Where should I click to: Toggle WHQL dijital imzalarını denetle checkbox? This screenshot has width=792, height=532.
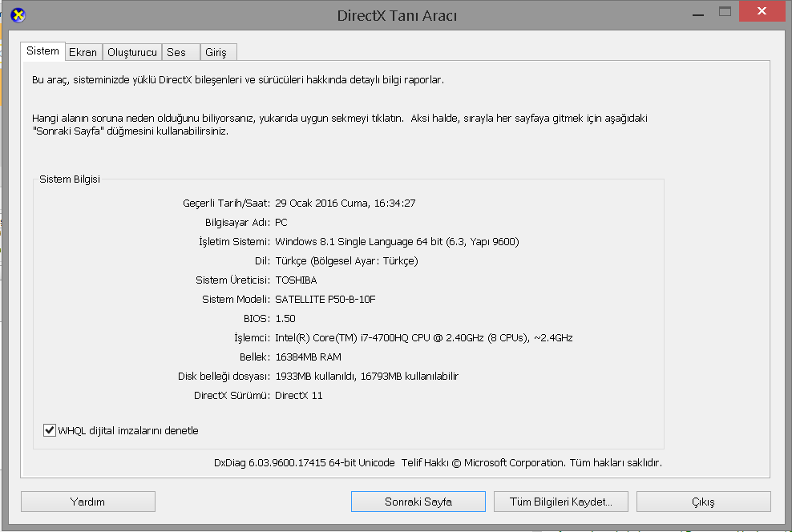(50, 430)
